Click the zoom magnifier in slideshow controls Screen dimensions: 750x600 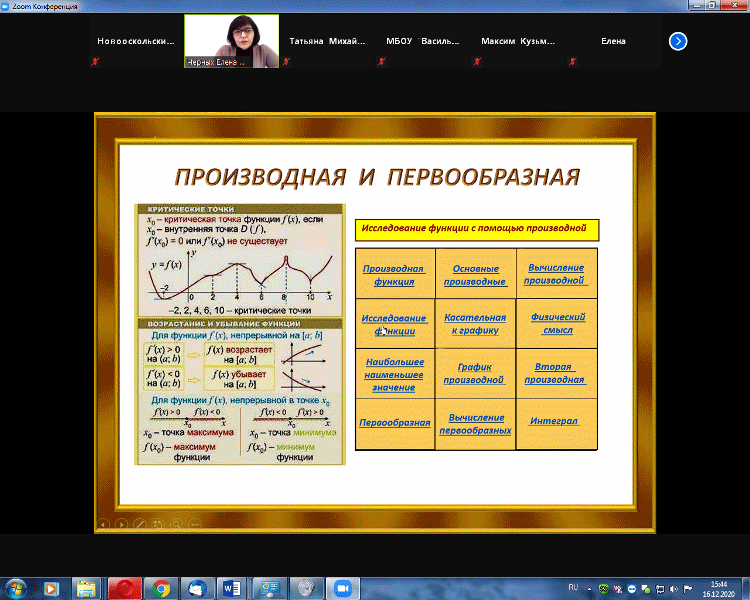176,522
